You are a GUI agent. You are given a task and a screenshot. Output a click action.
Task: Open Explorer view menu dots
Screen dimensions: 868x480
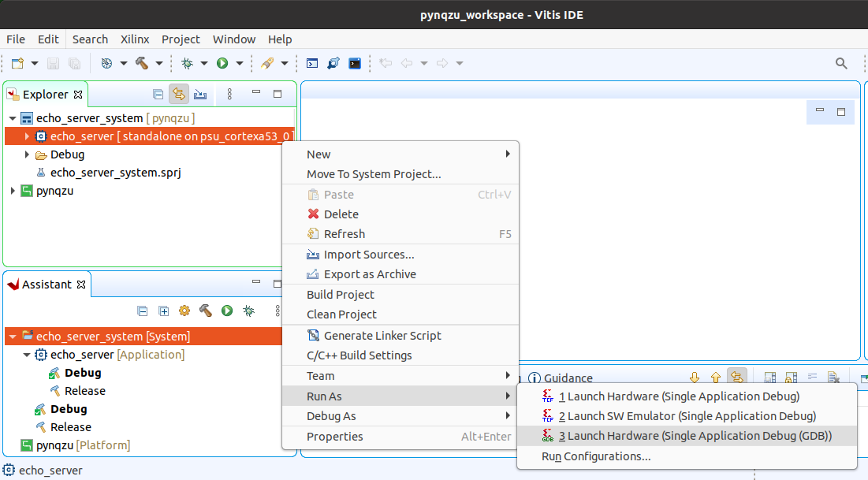pos(229,94)
